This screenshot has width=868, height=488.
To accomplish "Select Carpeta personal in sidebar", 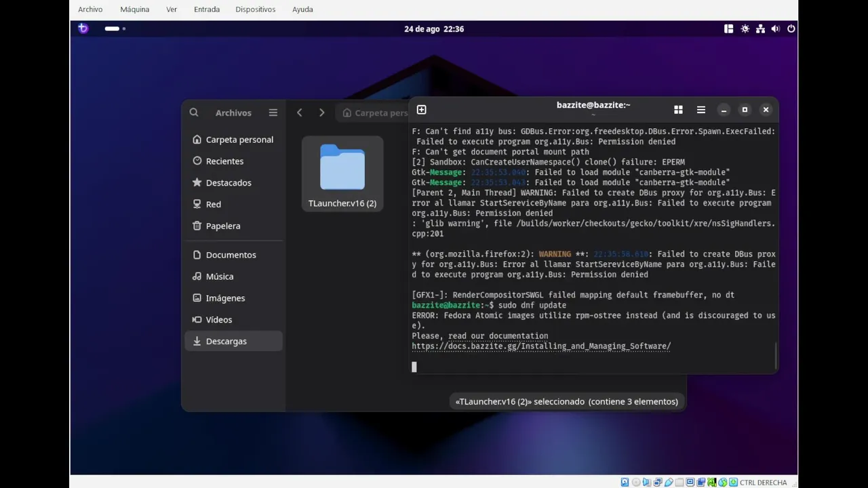I will click(x=233, y=140).
